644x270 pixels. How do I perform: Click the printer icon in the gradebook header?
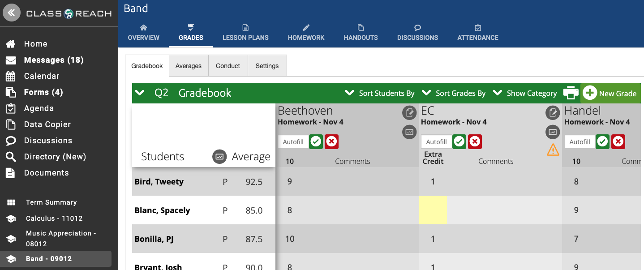571,93
